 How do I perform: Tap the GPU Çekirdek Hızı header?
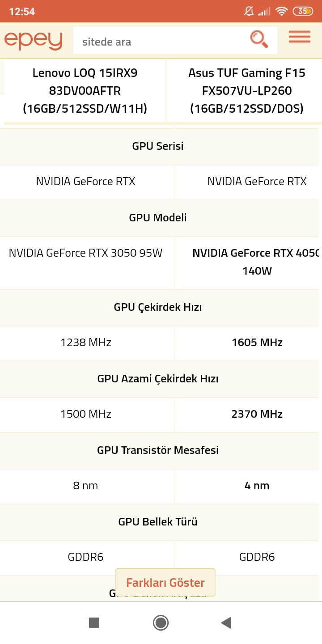(x=158, y=307)
